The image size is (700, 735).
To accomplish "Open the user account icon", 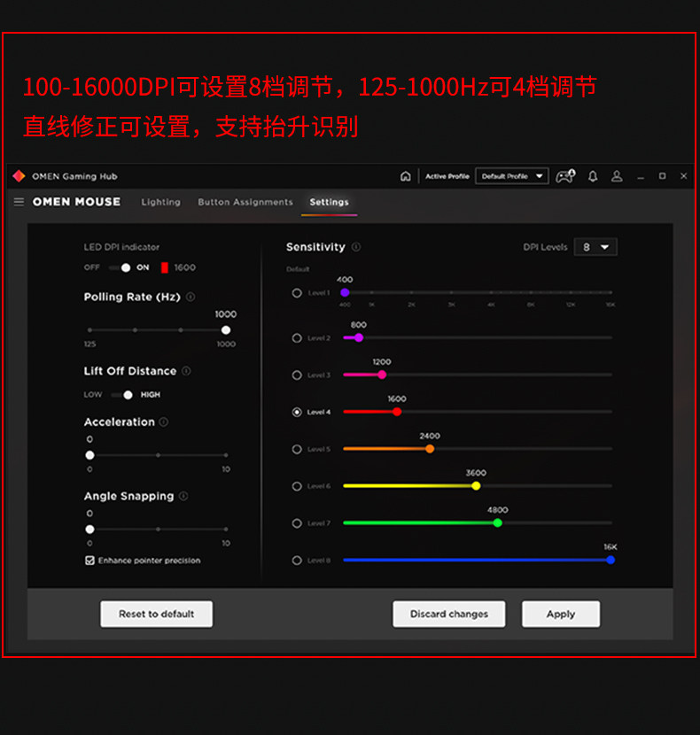I will (x=617, y=176).
